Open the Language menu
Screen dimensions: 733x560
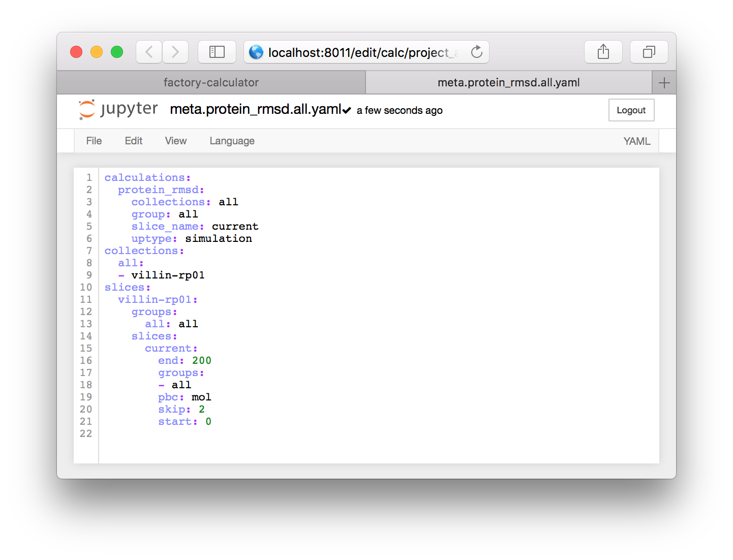(x=232, y=141)
